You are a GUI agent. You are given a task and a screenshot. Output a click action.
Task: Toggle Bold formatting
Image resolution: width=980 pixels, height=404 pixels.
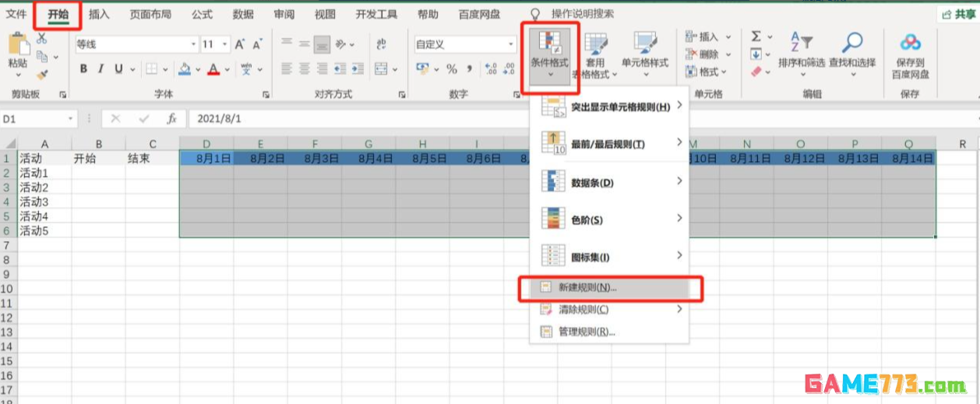[x=83, y=69]
